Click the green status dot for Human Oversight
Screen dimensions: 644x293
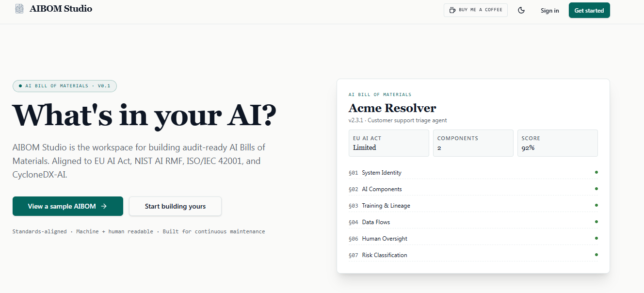click(x=596, y=238)
